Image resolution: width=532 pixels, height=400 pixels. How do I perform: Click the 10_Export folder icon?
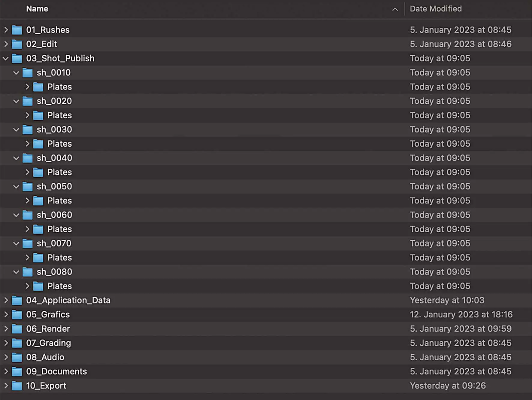[17, 386]
